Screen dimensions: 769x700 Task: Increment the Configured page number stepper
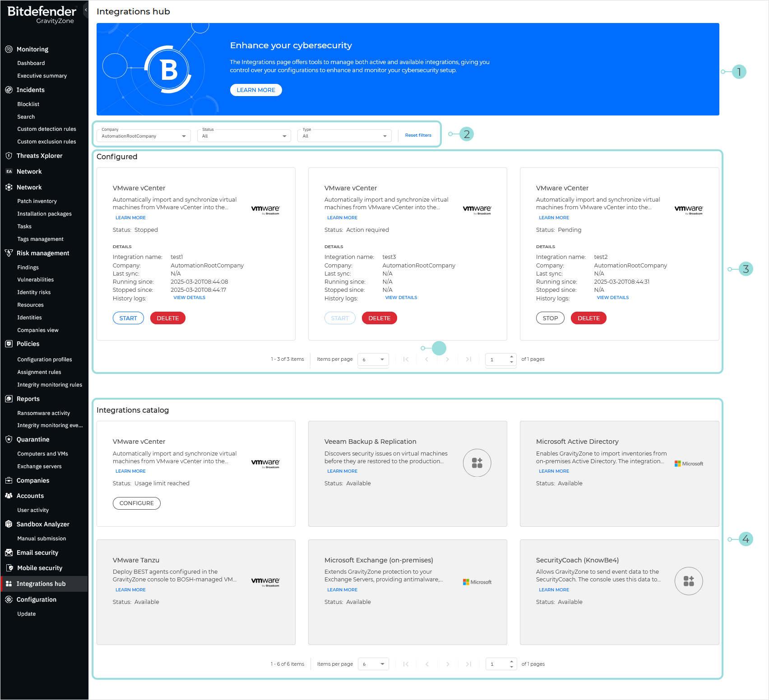pos(511,357)
